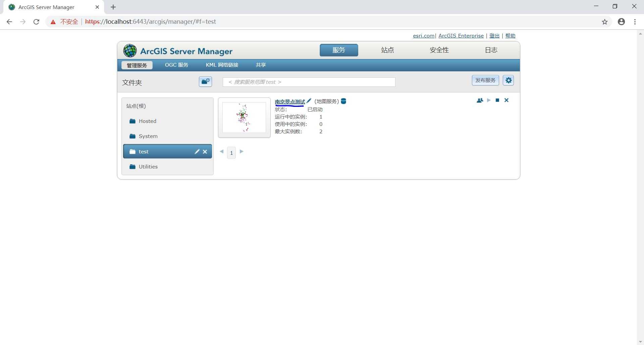Click the ArcGIS Server Manager globe logo
644x345 pixels.
[x=130, y=51]
